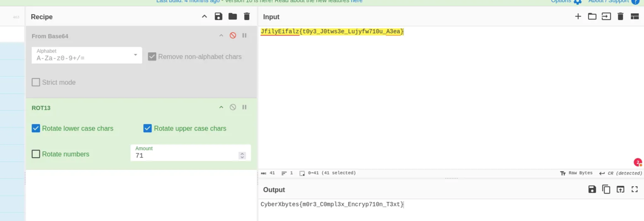This screenshot has height=221, width=644.
Task: Add a new input tab
Action: click(x=578, y=17)
